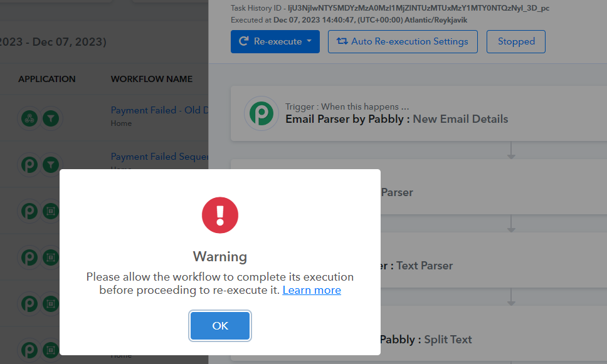Click the Re-execute refresh icon
Viewport: 607px width, 364px height.
click(x=244, y=41)
